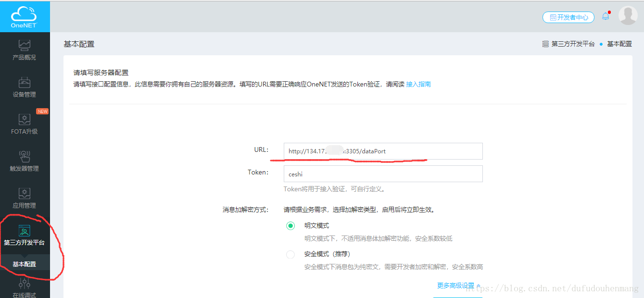This screenshot has width=644, height=298.
Task: Select 第三方开发平台 in the sidebar
Action: click(25, 236)
